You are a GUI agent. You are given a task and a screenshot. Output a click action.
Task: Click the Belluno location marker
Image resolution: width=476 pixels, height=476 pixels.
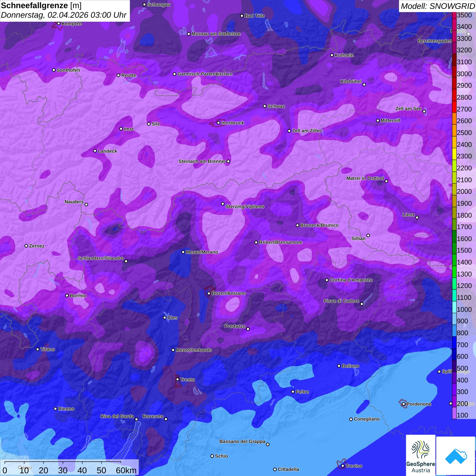pyautogui.click(x=339, y=366)
